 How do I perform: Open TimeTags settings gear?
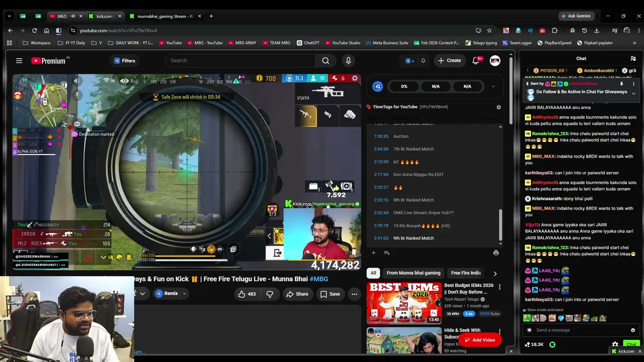499,107
